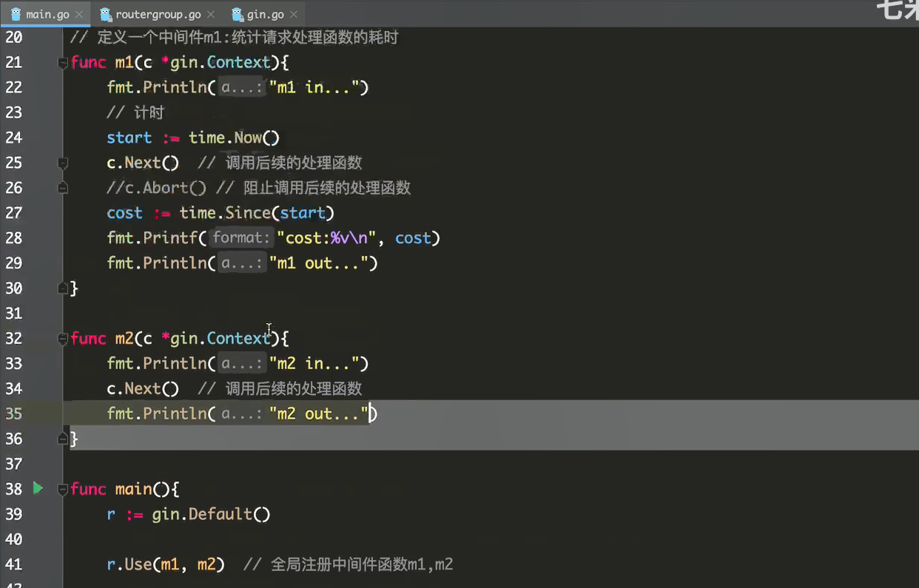The height and width of the screenshot is (588, 919).
Task: Click comment on line 20 about 中间件m1
Action: click(x=235, y=37)
